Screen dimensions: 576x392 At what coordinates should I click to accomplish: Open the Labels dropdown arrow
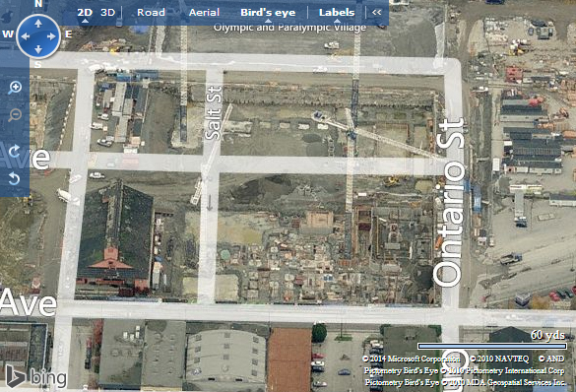pyautogui.click(x=337, y=21)
